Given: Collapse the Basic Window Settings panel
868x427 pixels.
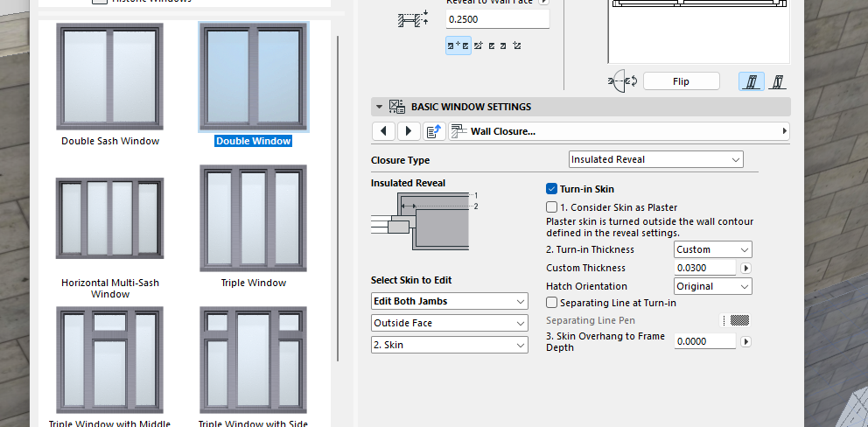Looking at the screenshot, I should point(379,107).
